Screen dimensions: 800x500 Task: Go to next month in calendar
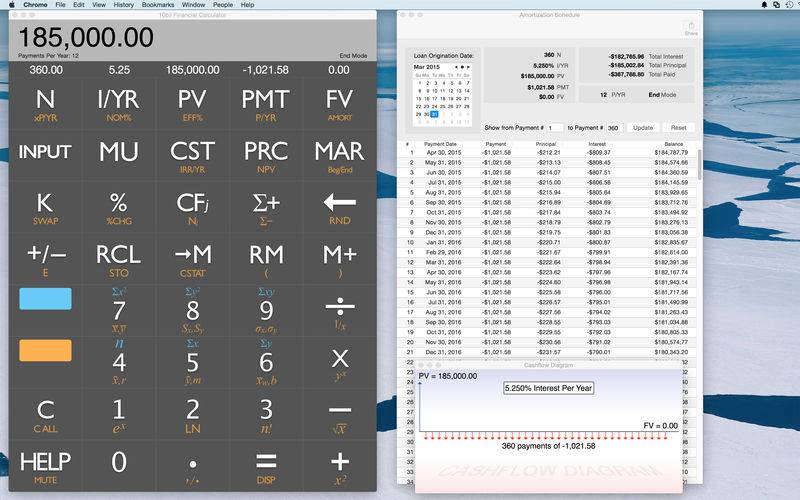(468, 67)
